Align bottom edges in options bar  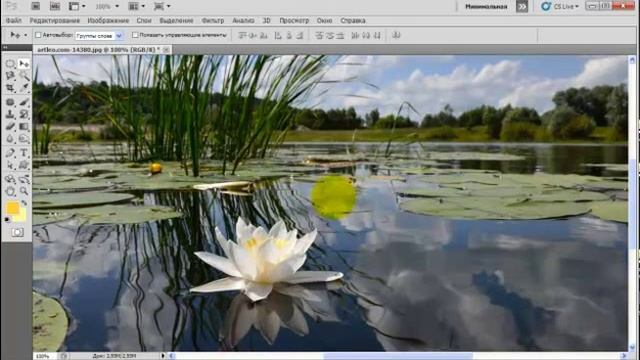point(264,36)
